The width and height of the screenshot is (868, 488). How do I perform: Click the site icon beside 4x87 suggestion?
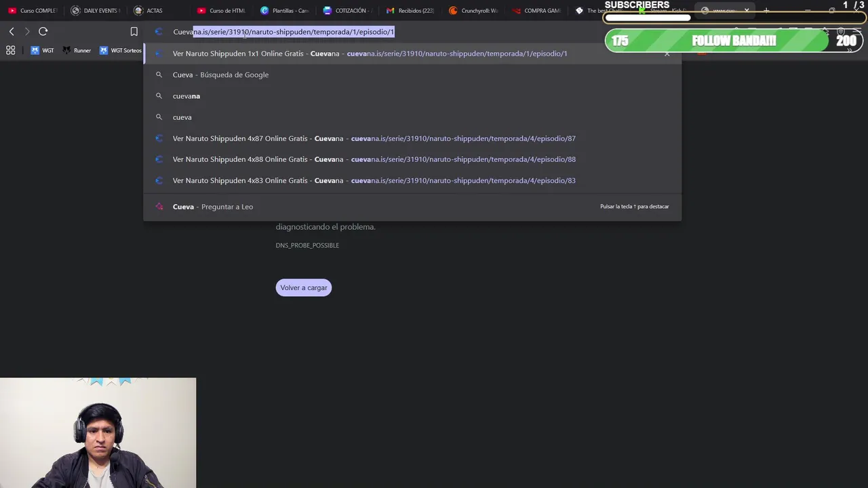click(x=159, y=138)
